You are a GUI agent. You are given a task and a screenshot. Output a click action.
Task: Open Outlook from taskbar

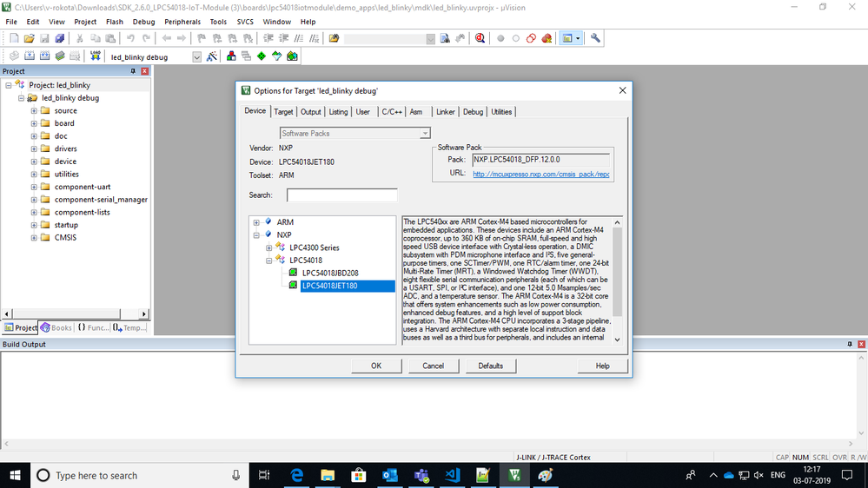click(x=390, y=475)
